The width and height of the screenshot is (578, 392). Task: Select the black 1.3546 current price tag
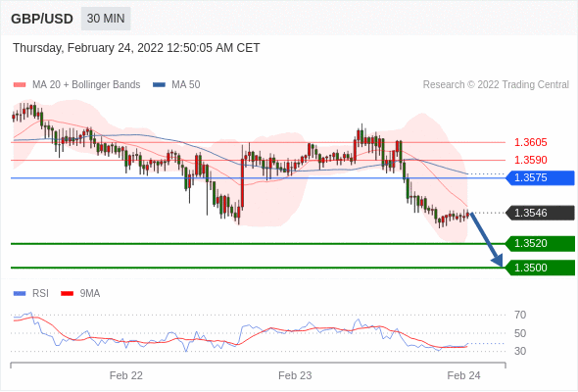pos(541,213)
